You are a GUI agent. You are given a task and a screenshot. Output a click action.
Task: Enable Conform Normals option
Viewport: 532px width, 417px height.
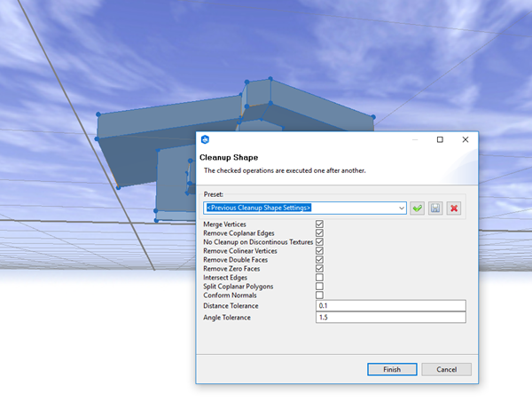point(320,295)
